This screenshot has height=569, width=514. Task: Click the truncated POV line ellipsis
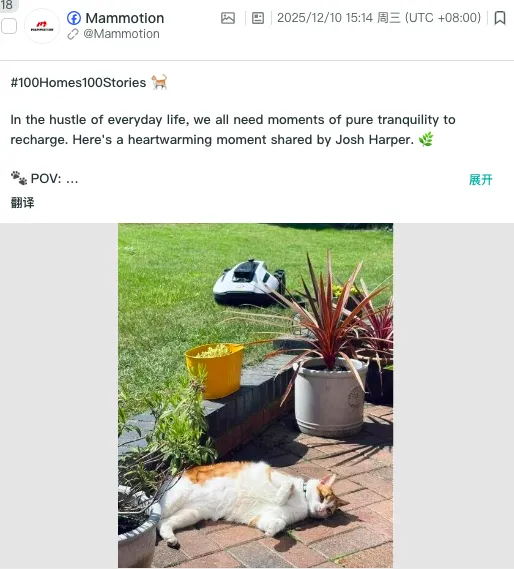point(72,179)
